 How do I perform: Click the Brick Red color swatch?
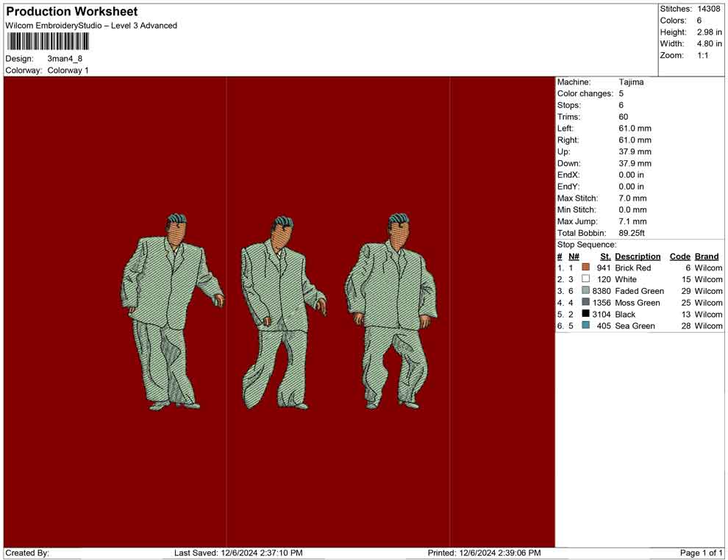(585, 268)
